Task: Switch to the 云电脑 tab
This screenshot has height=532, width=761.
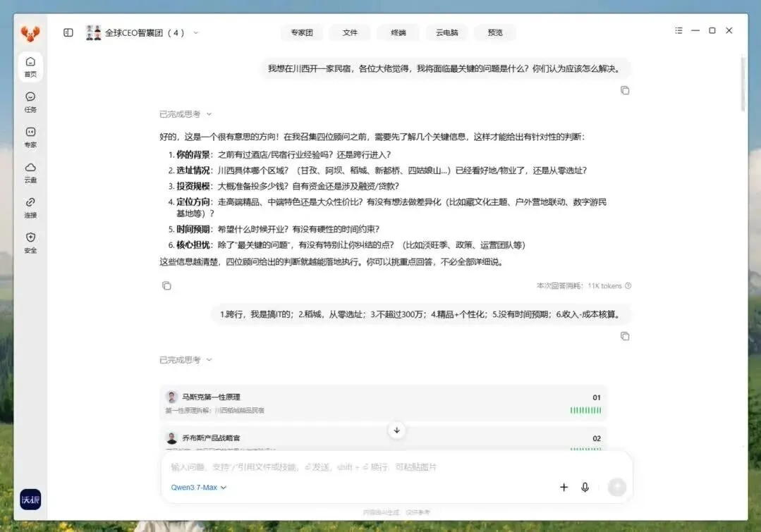Action: point(446,32)
